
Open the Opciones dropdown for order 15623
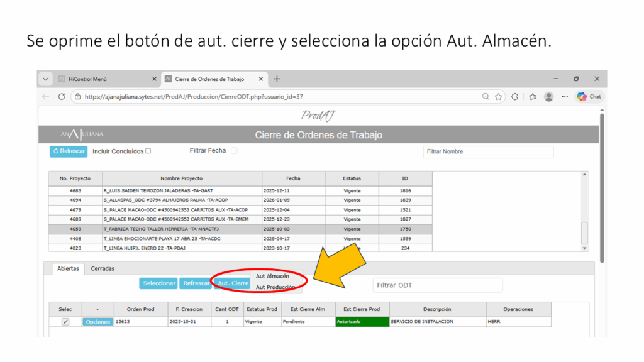97,322
